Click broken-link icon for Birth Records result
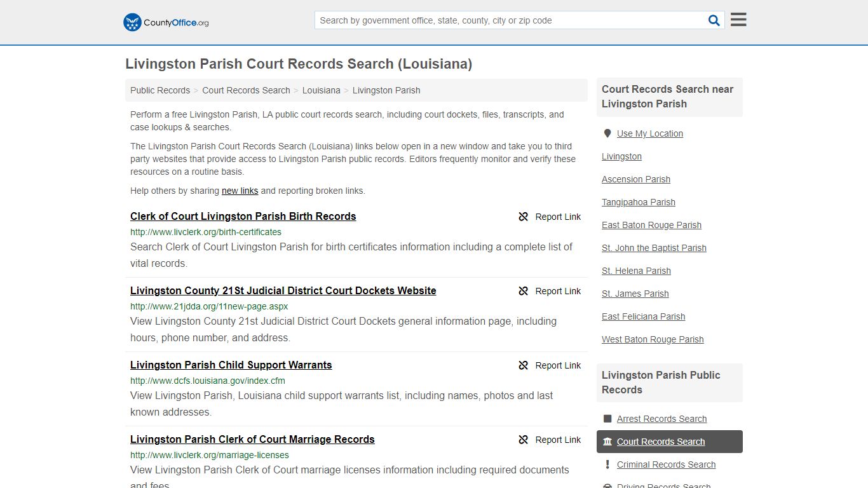868x488 pixels. pos(524,217)
